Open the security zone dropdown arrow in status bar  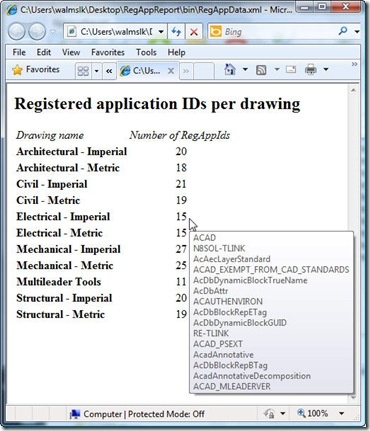click(x=283, y=414)
